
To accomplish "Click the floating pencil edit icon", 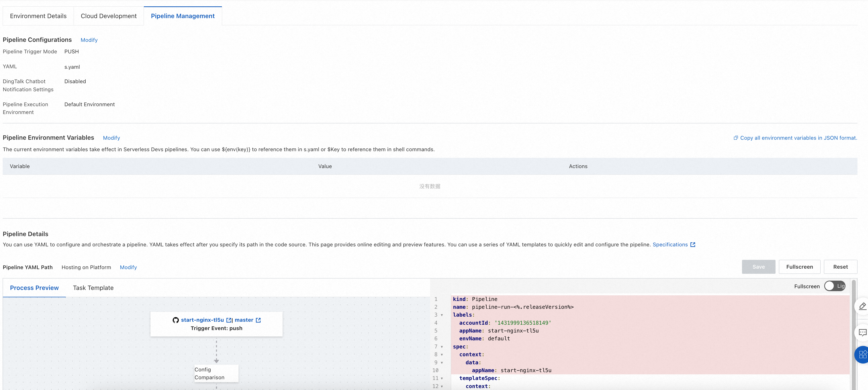I will (863, 306).
